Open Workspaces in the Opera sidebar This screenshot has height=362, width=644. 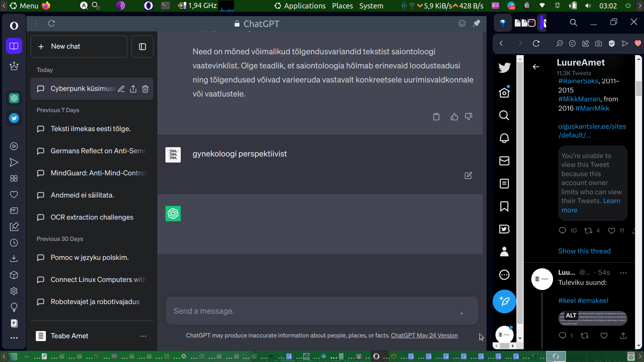click(x=14, y=46)
